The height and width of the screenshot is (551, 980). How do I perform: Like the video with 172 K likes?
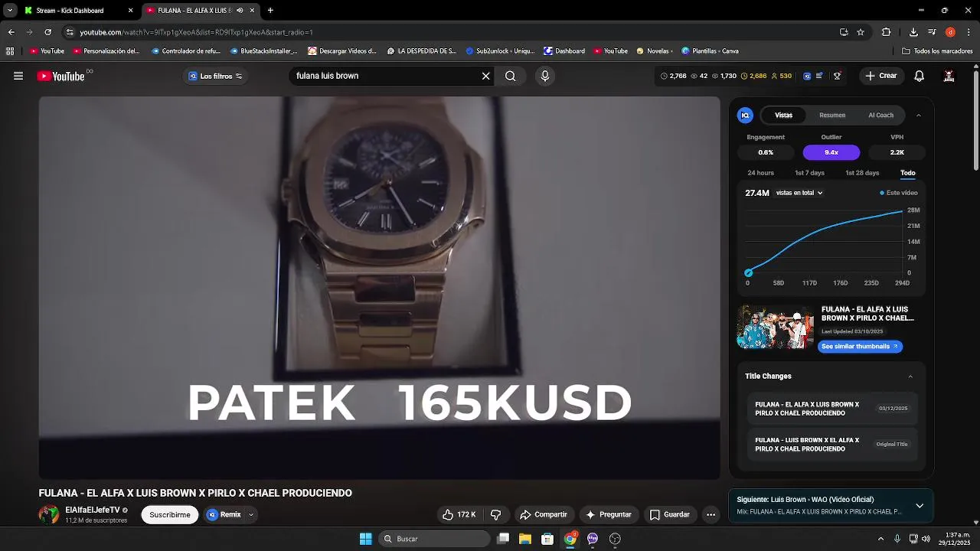[459, 515]
